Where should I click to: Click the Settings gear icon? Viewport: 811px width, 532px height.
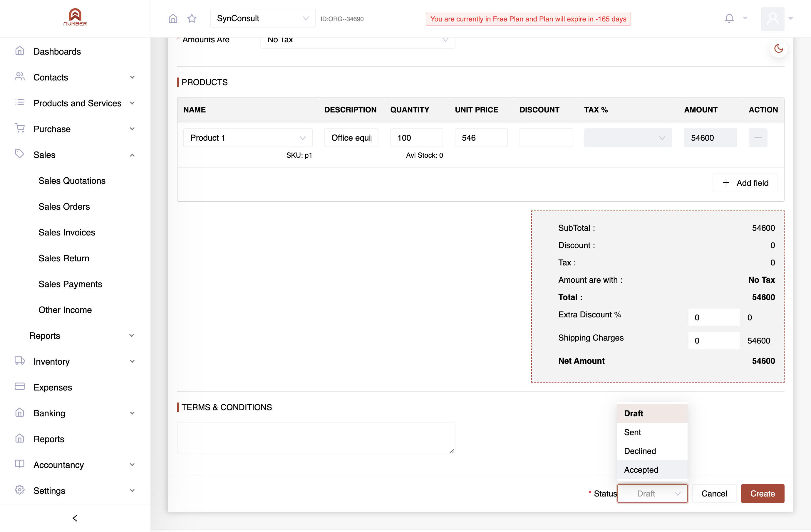20,490
